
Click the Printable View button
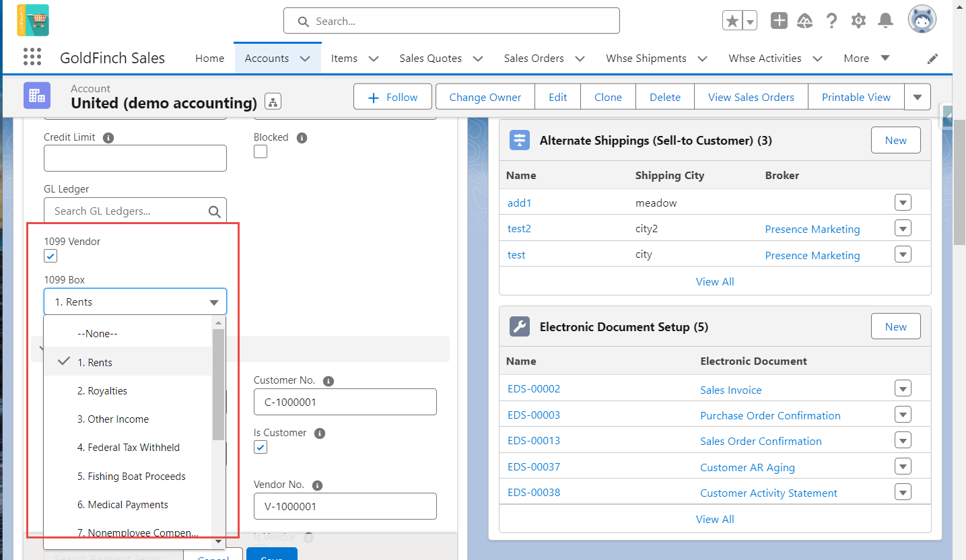pos(856,97)
